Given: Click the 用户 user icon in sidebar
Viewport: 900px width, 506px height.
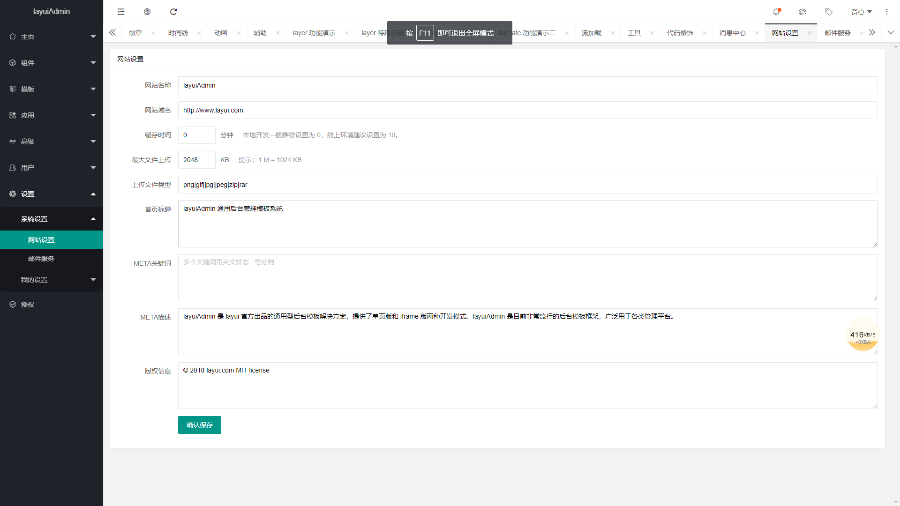Looking at the screenshot, I should click(13, 168).
